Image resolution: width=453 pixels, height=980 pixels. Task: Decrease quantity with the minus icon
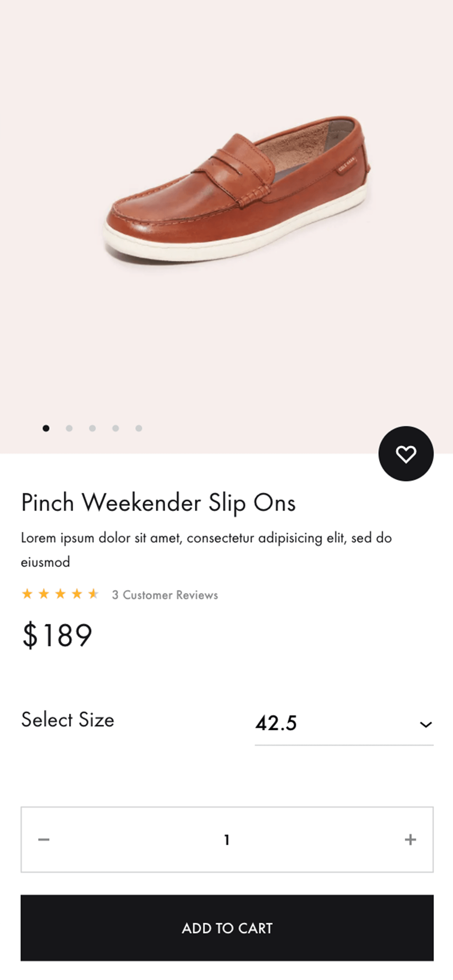point(44,839)
